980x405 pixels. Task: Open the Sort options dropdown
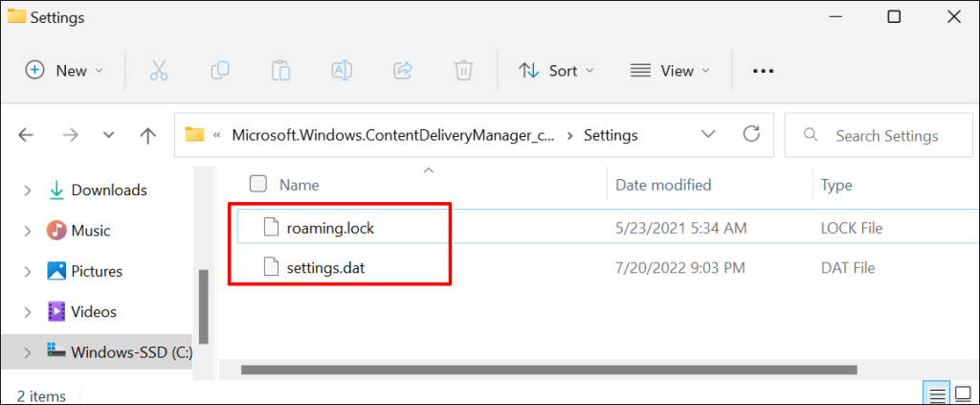click(x=556, y=70)
